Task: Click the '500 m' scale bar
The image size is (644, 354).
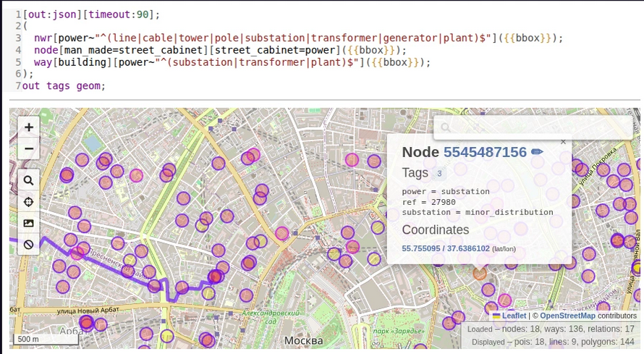Action: [x=46, y=339]
